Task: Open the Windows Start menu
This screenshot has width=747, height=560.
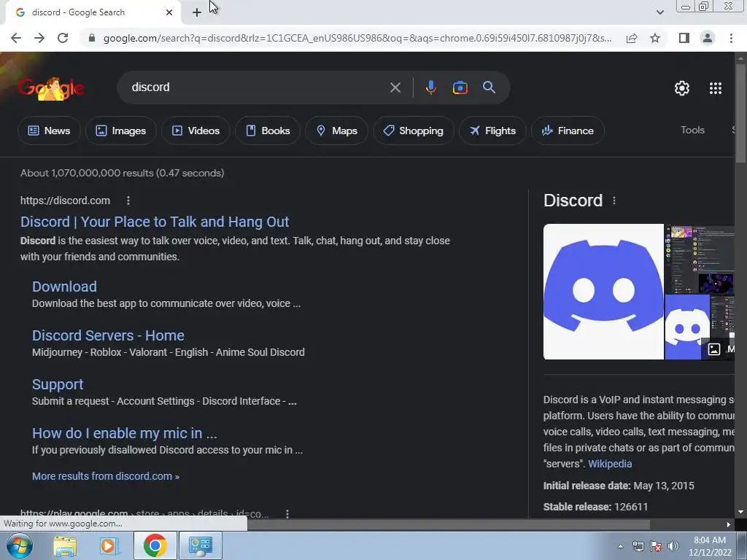Action: (18, 545)
